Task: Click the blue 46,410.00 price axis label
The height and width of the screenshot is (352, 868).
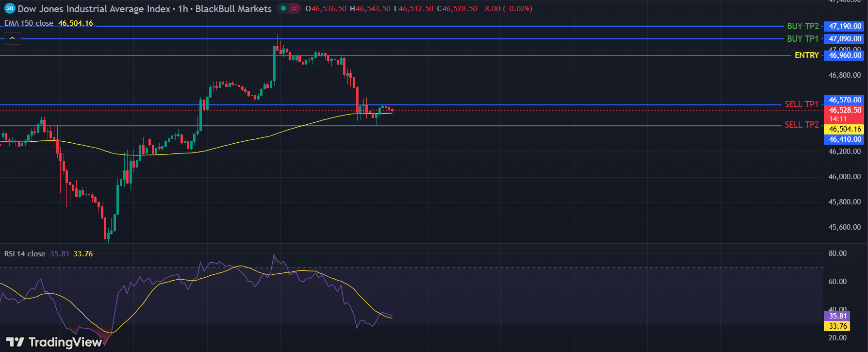Action: [x=845, y=139]
